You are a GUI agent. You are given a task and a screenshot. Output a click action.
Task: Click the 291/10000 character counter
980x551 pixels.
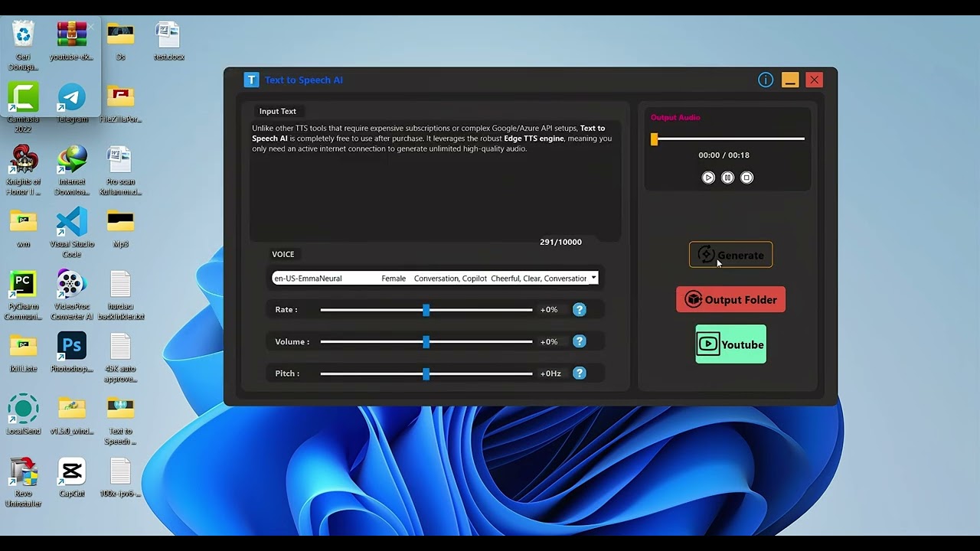pyautogui.click(x=560, y=242)
